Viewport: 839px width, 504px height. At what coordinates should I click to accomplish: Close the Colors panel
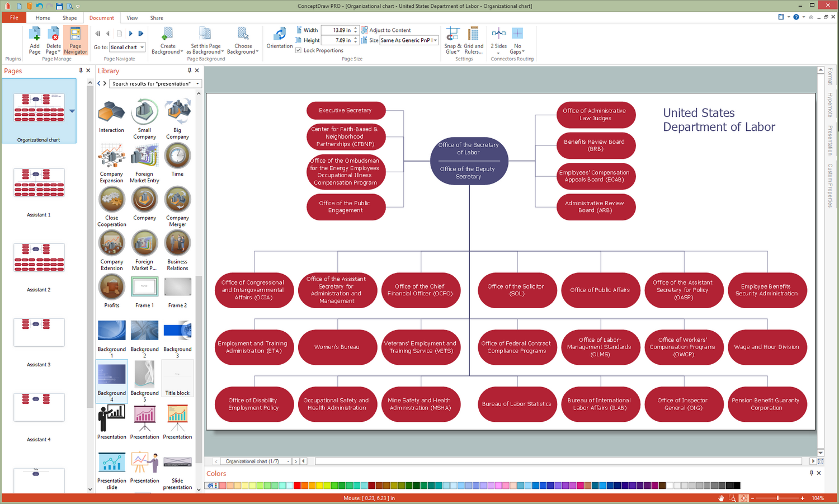point(819,473)
